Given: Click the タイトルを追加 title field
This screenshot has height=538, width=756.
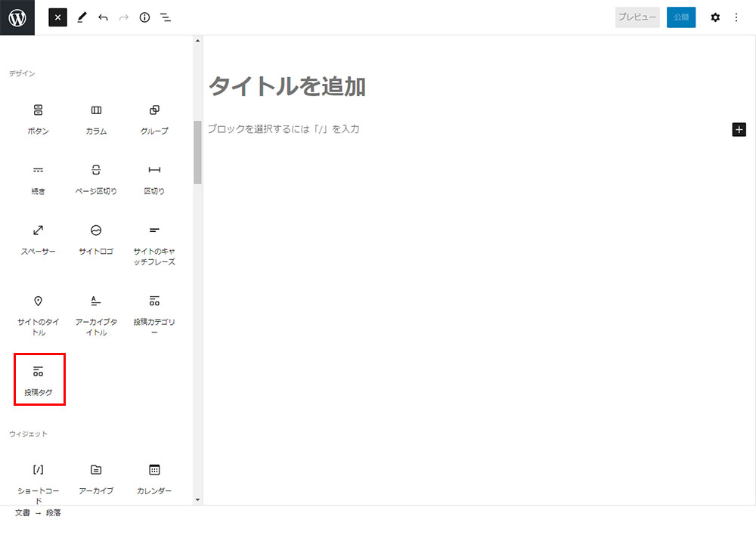Looking at the screenshot, I should tap(287, 87).
